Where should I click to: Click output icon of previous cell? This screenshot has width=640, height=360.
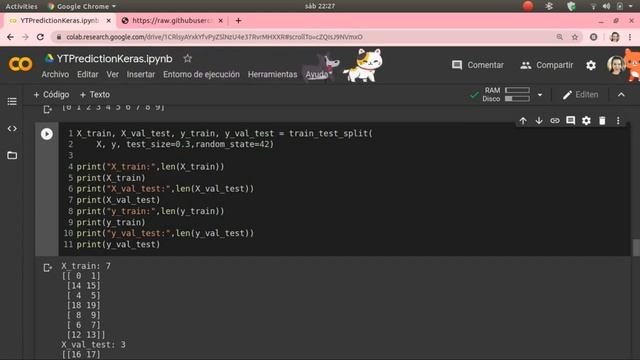(x=47, y=109)
